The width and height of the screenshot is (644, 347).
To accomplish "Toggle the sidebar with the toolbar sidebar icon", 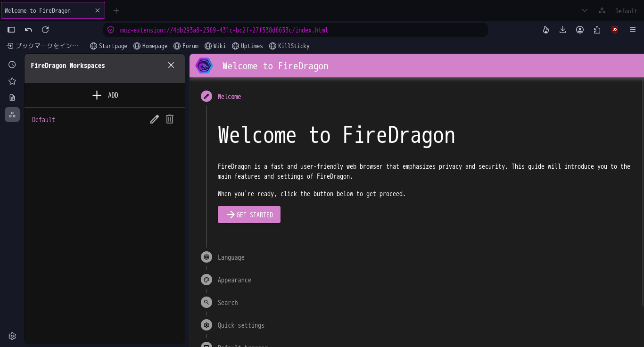I will pyautogui.click(x=11, y=30).
